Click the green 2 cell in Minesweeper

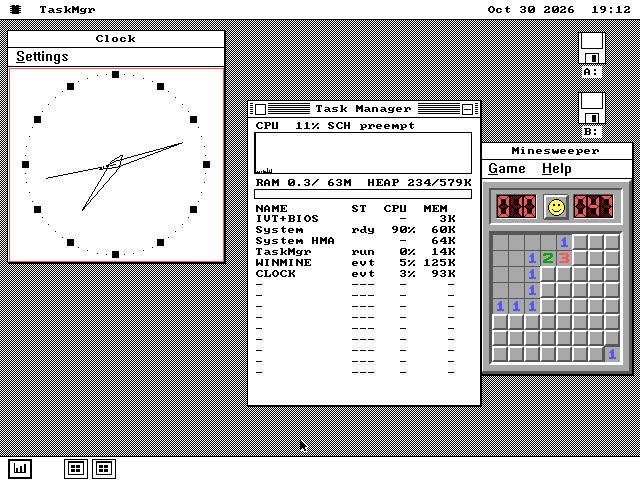pos(548,258)
